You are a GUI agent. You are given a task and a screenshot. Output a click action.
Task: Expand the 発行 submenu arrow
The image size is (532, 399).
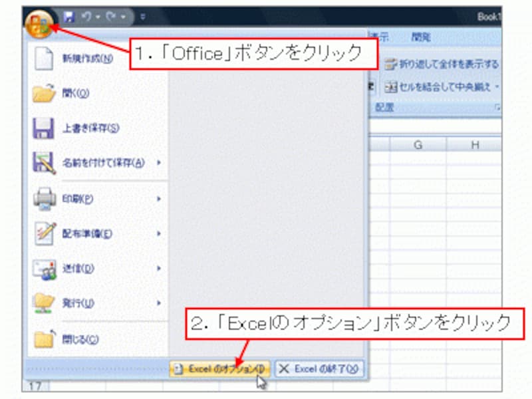click(x=158, y=303)
